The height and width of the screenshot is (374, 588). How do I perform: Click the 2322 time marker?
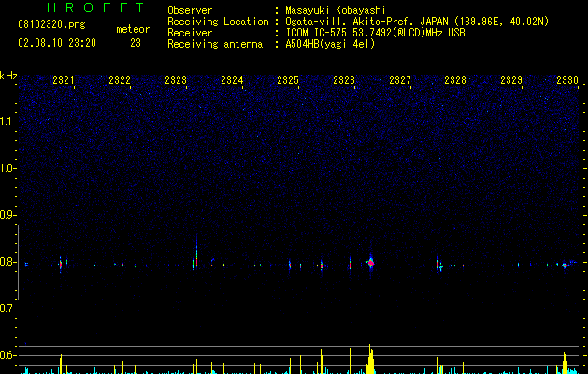[x=120, y=80]
